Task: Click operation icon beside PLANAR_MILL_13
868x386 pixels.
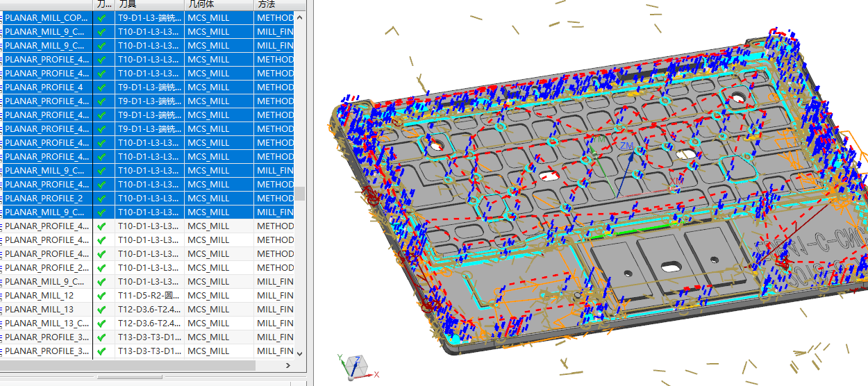Action: [1, 309]
